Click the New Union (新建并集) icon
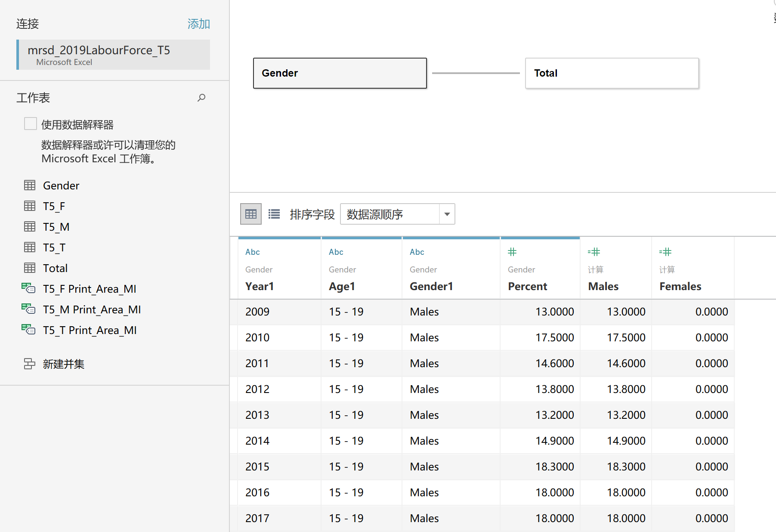This screenshot has height=532, width=776. tap(29, 364)
